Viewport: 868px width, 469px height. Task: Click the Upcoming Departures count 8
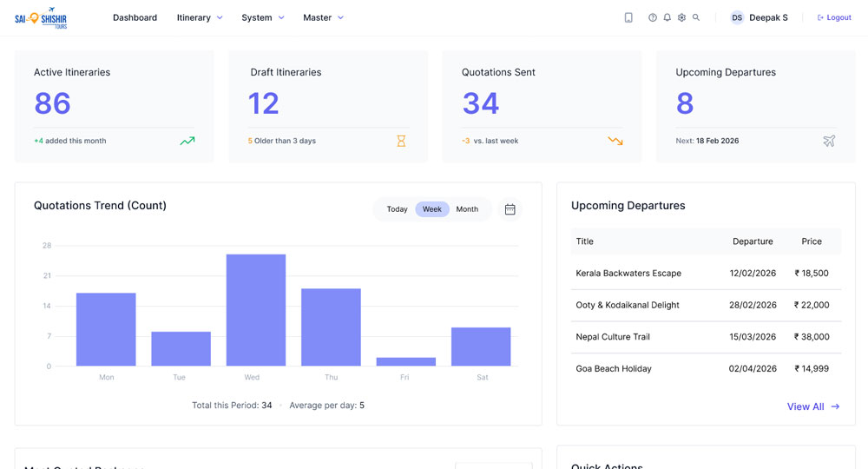point(685,103)
